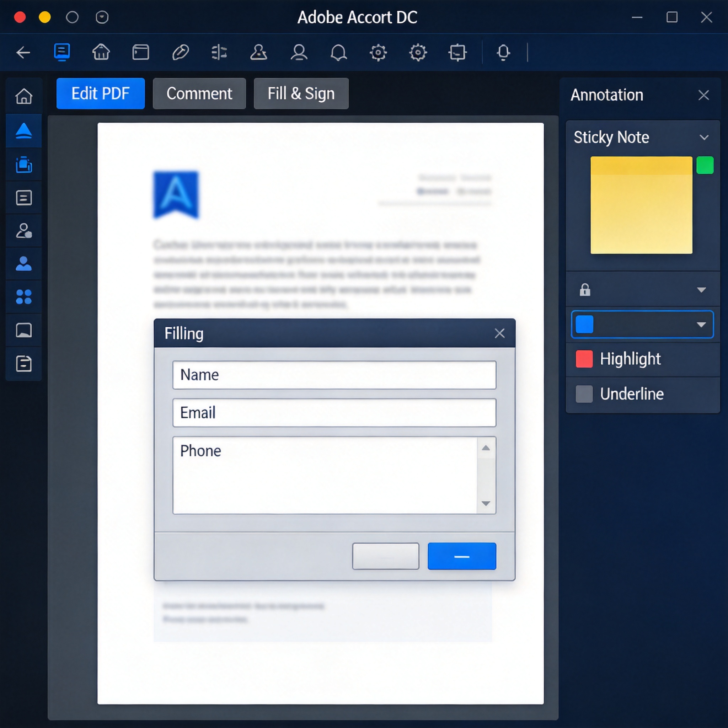Select the red Highlight swatch
The image size is (728, 728).
584,359
